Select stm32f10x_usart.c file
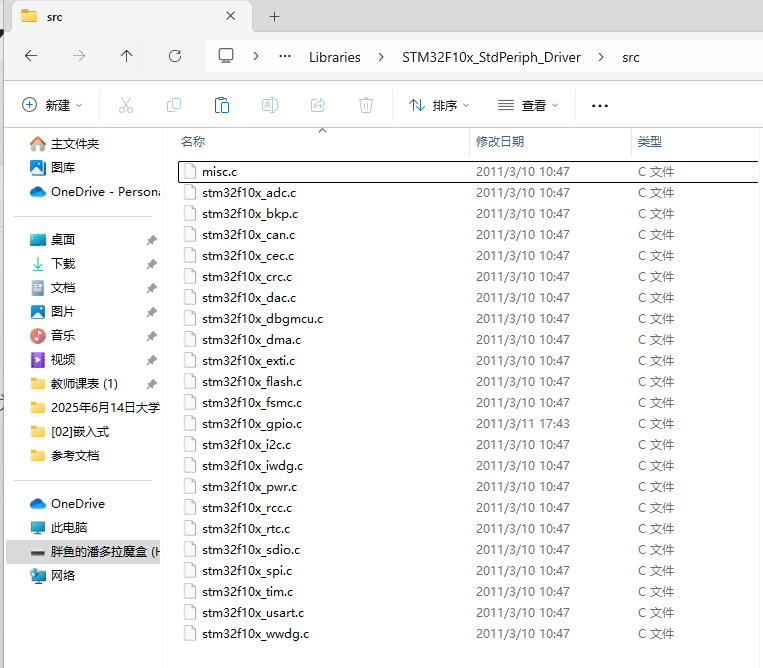 (x=468, y=613)
